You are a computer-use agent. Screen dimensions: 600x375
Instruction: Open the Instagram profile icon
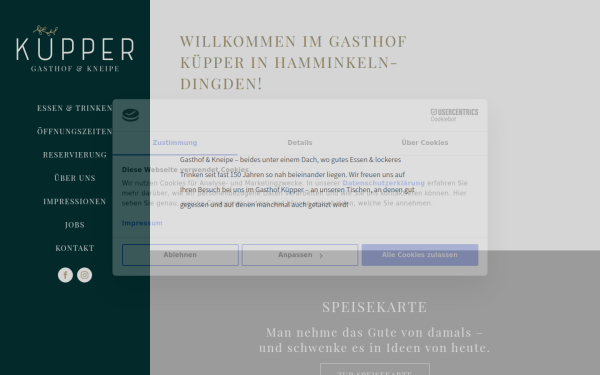pos(85,275)
